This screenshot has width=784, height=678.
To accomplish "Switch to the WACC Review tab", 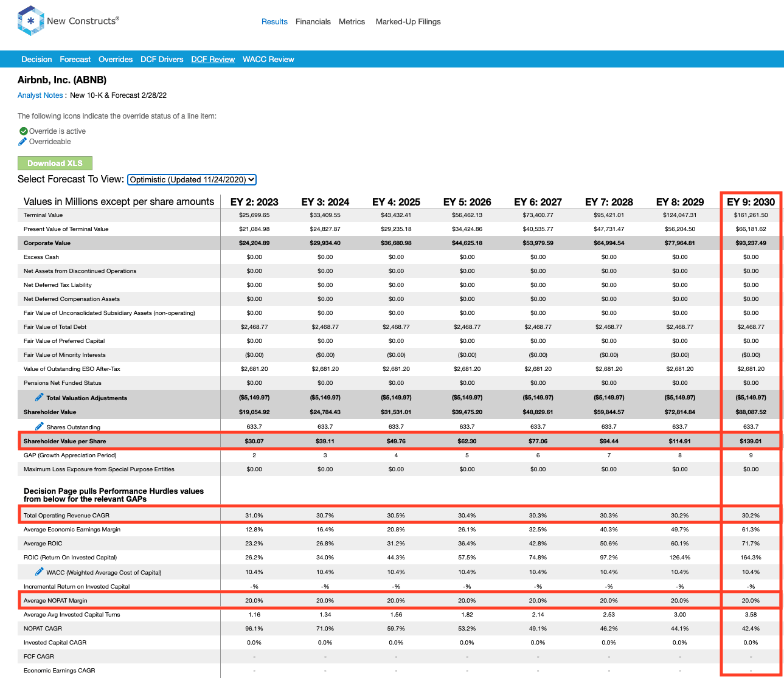I will (268, 59).
